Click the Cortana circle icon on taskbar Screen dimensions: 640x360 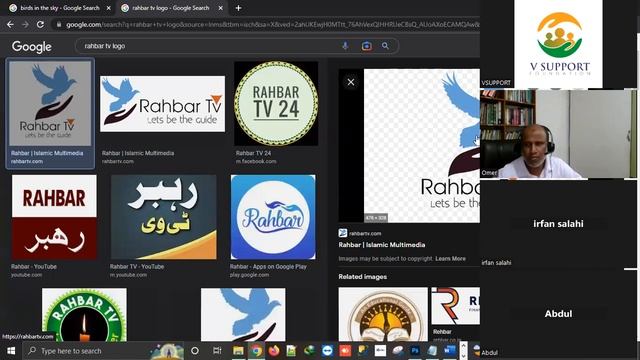(x=195, y=351)
